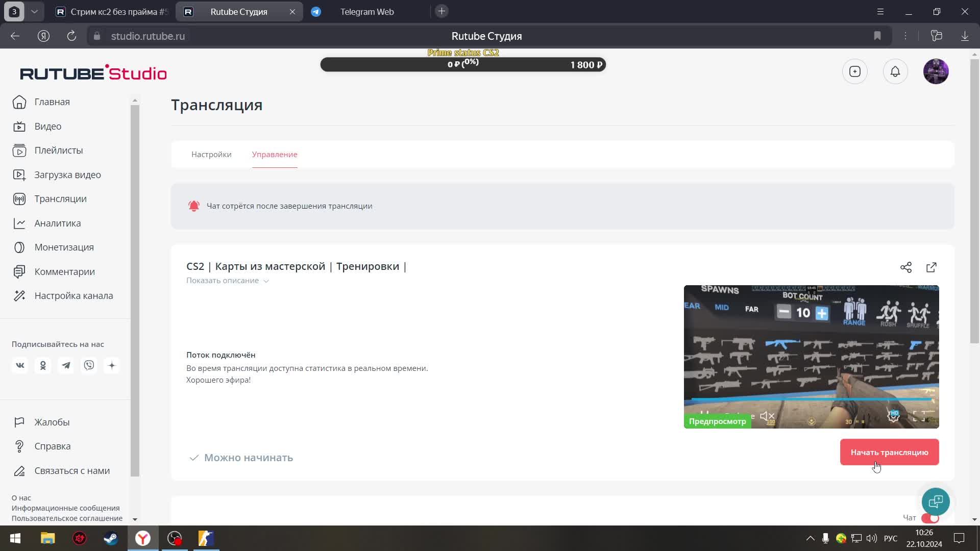The height and width of the screenshot is (551, 980).
Task: Open the Dzen star social icon
Action: point(112,365)
